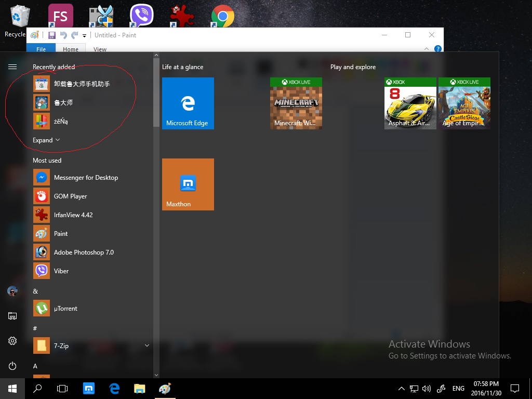Open Microsoft Edge tile
Screen dimensions: 532x399
[188, 103]
